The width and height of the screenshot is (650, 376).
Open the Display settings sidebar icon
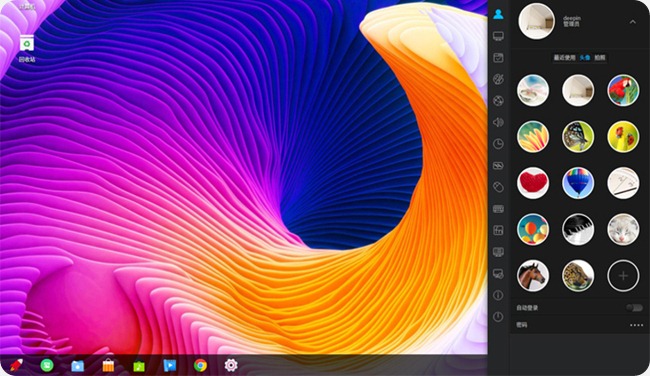tap(498, 36)
